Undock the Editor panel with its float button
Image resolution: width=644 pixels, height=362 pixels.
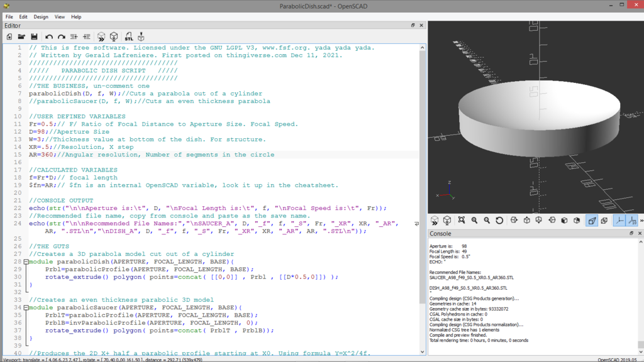(x=413, y=25)
